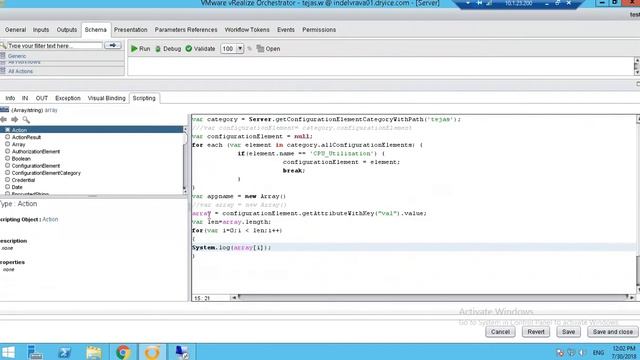Switch to the Exception tab
This screenshot has height=360, width=640.
[68, 98]
